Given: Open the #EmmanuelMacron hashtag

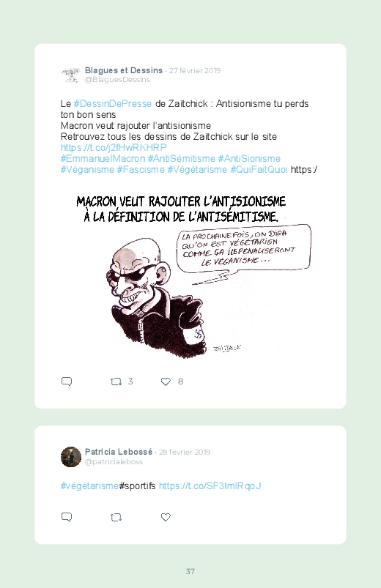Looking at the screenshot, I should [x=103, y=159].
